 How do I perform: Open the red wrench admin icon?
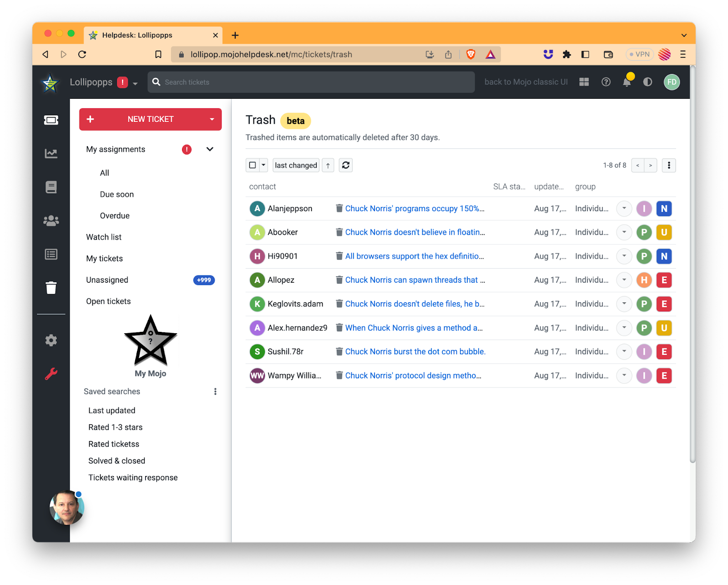click(51, 374)
